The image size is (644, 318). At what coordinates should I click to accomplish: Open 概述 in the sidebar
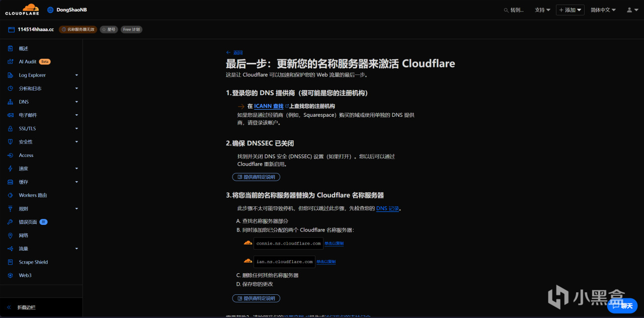[24, 48]
